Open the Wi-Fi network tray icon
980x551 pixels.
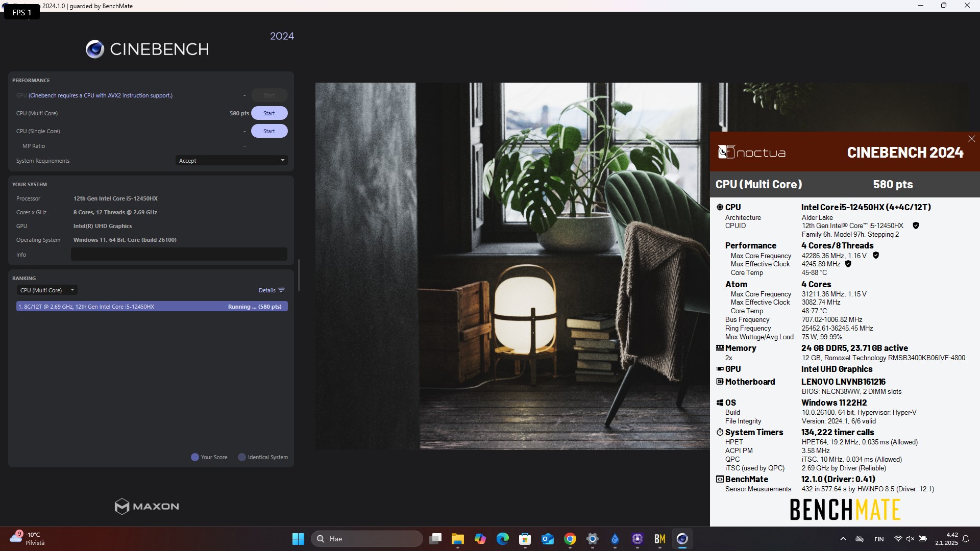coord(898,539)
